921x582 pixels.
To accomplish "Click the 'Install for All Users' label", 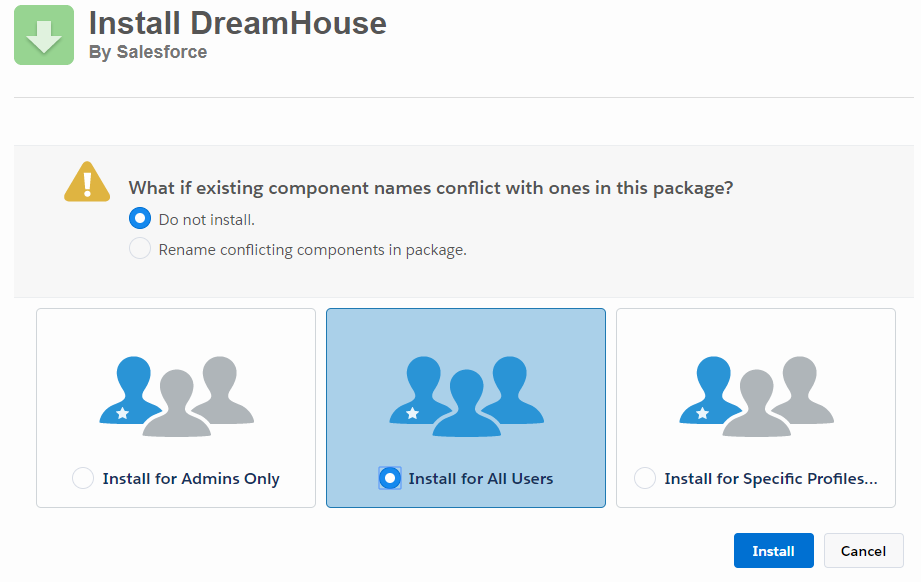I will point(481,479).
